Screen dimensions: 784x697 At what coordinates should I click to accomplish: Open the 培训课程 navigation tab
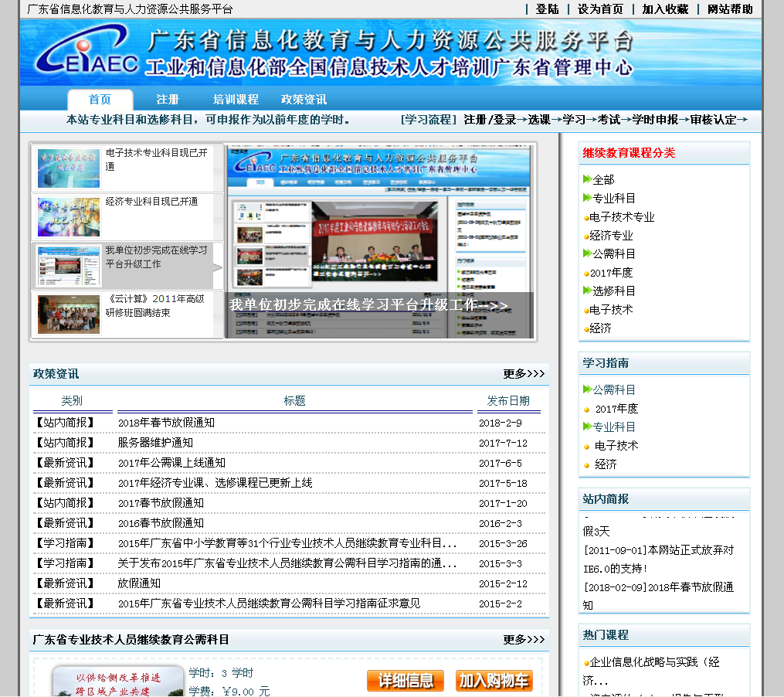tap(236, 99)
